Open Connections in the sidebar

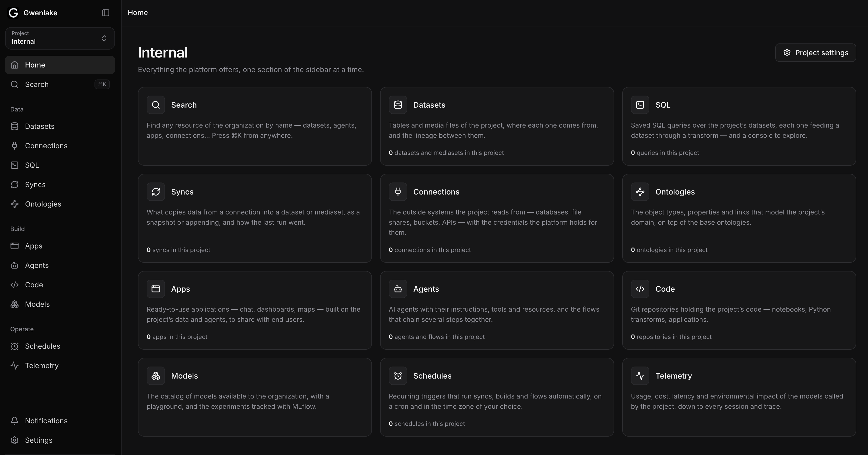[60, 146]
